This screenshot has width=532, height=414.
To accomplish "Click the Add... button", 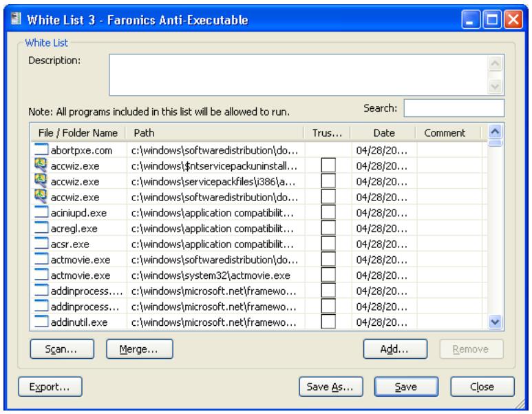I will tap(395, 349).
